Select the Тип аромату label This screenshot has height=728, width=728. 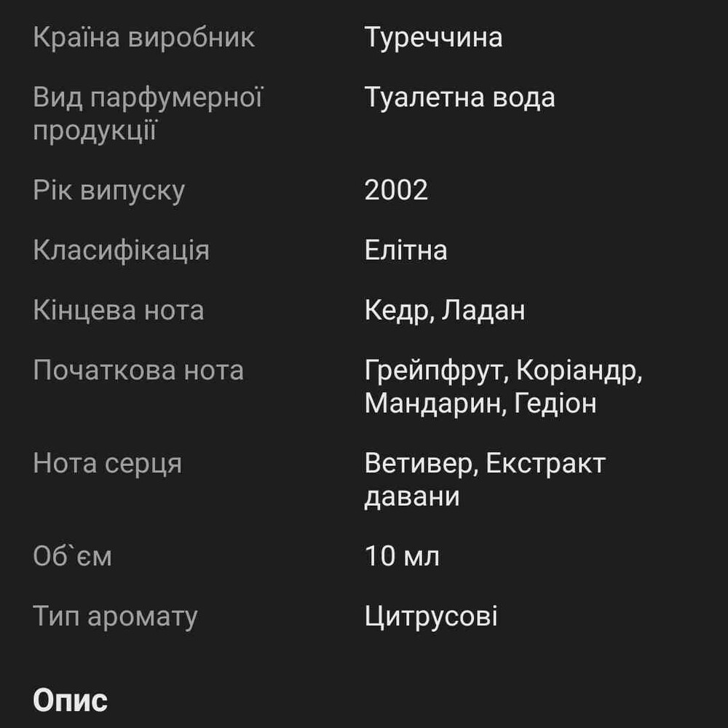point(115,617)
